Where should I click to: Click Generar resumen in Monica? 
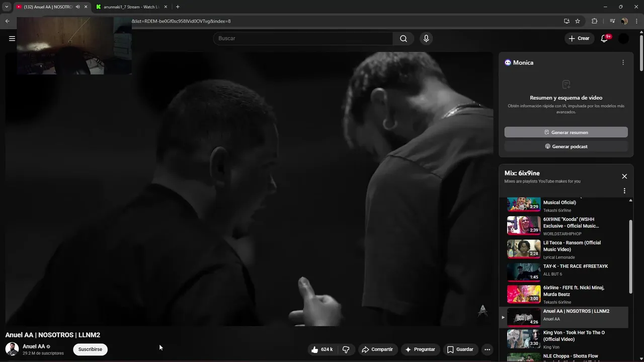[566, 132]
